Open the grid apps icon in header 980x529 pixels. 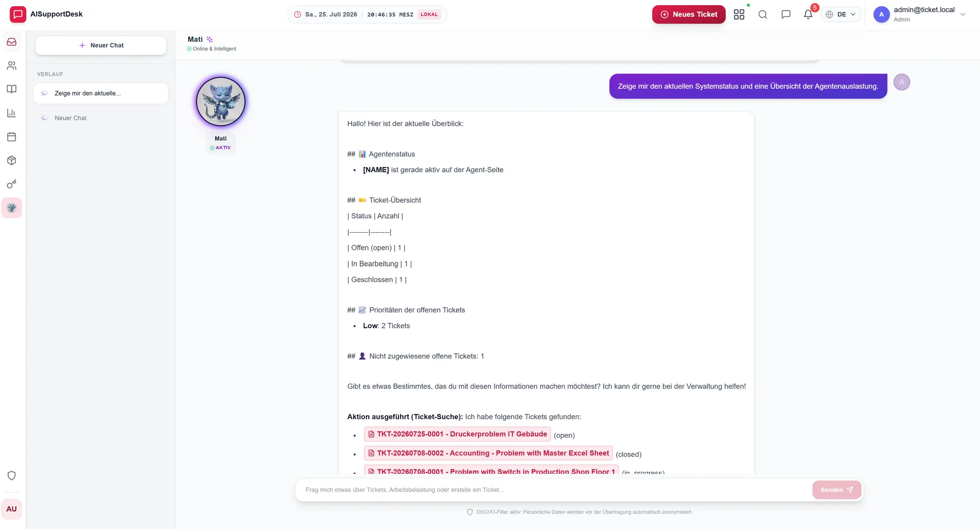click(x=739, y=14)
